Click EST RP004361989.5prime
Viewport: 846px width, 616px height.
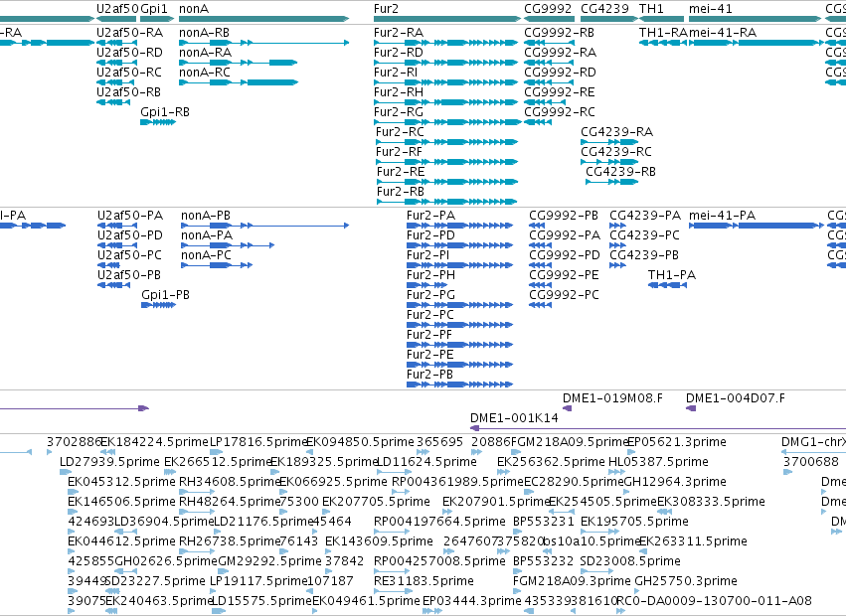(401, 492)
